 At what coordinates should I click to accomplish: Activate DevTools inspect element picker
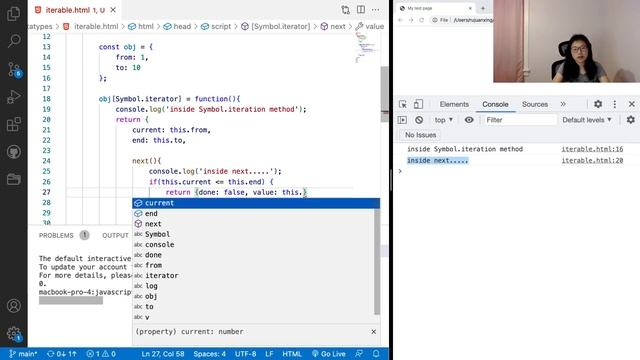click(403, 104)
